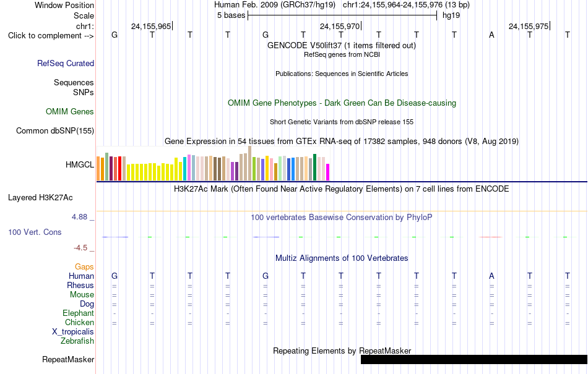Screen dimensions: 588x374
Task: Click the magenta last bar in HMGCL chart
Action: click(327, 172)
